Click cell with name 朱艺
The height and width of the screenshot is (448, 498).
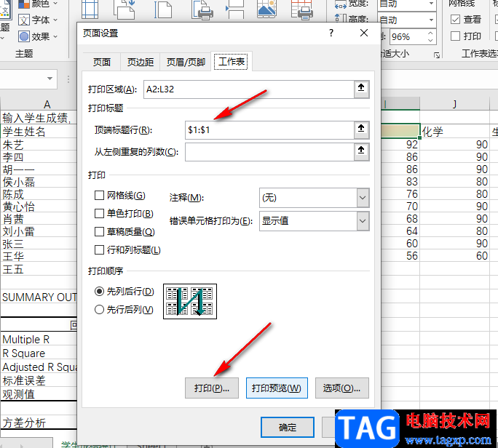[x=39, y=145]
